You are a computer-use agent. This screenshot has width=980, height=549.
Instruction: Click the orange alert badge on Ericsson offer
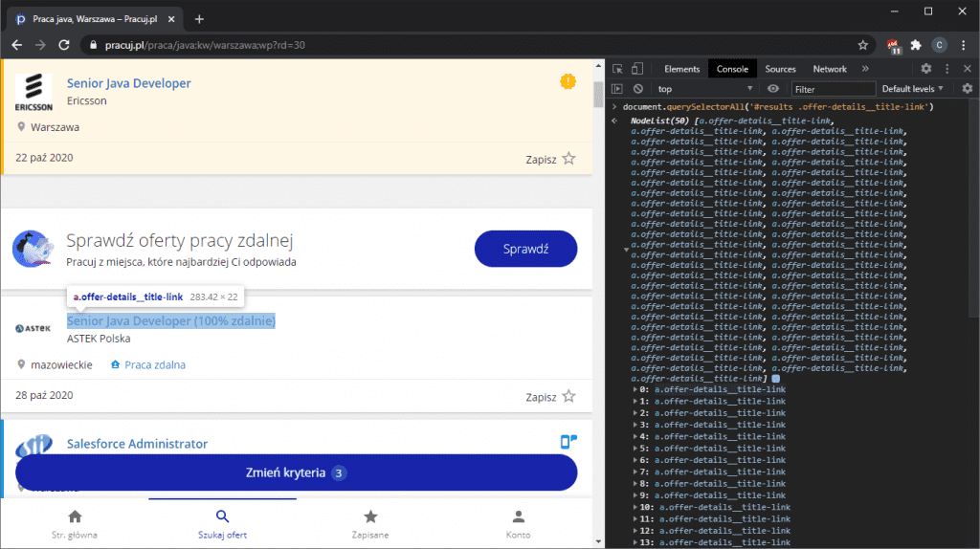(568, 81)
